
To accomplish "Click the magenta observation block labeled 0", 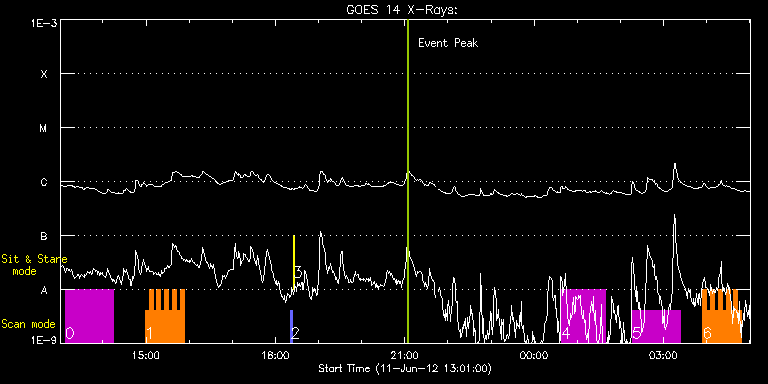I will point(90,316).
